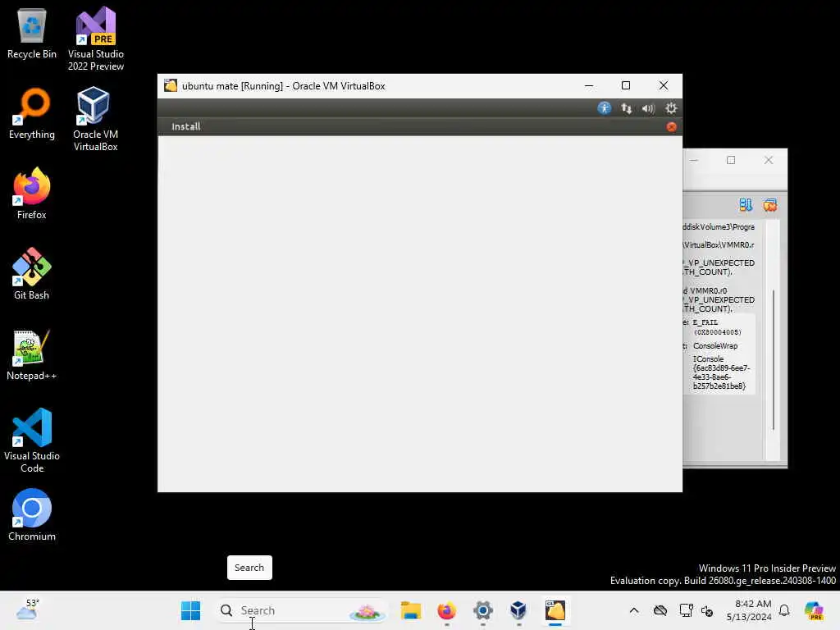Select the Visual Studio Code desktop icon
Viewport: 840px width, 630px height.
[x=32, y=441]
